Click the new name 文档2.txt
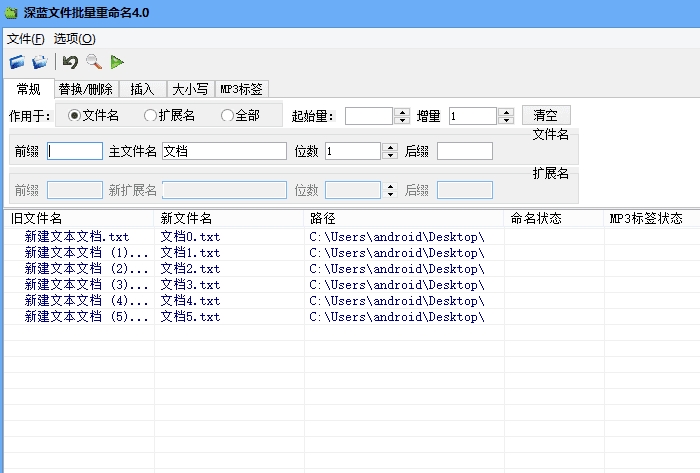Viewport: 700px width, 473px height. tap(190, 269)
